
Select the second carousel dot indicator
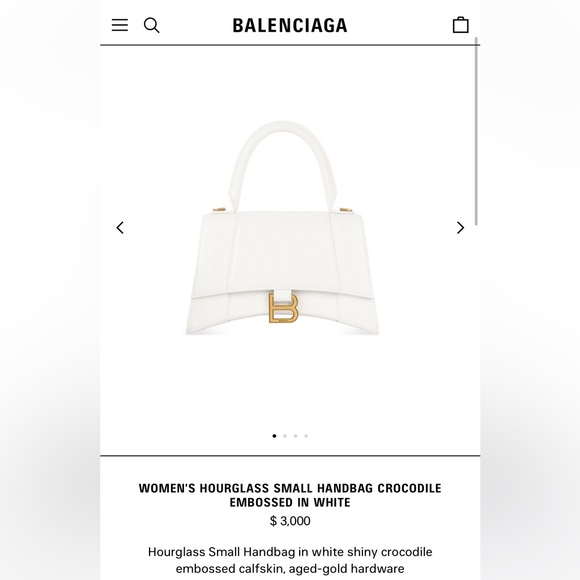point(285,436)
